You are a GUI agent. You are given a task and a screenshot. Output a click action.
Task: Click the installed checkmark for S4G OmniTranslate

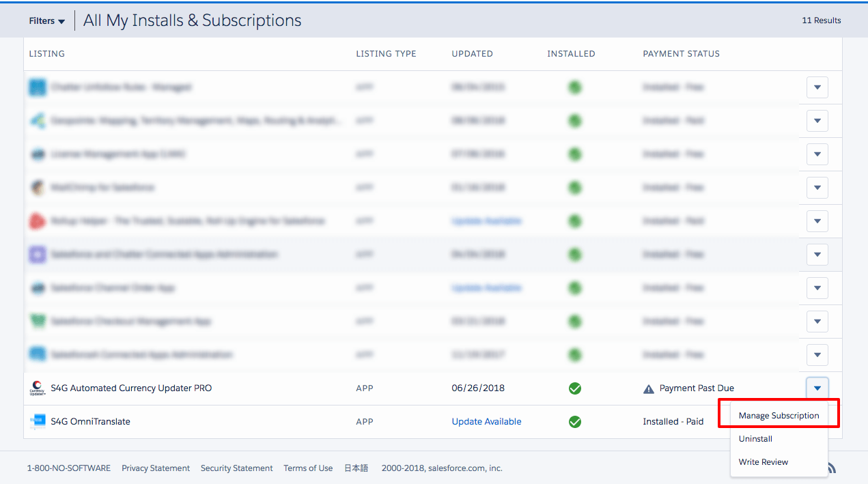tap(575, 422)
